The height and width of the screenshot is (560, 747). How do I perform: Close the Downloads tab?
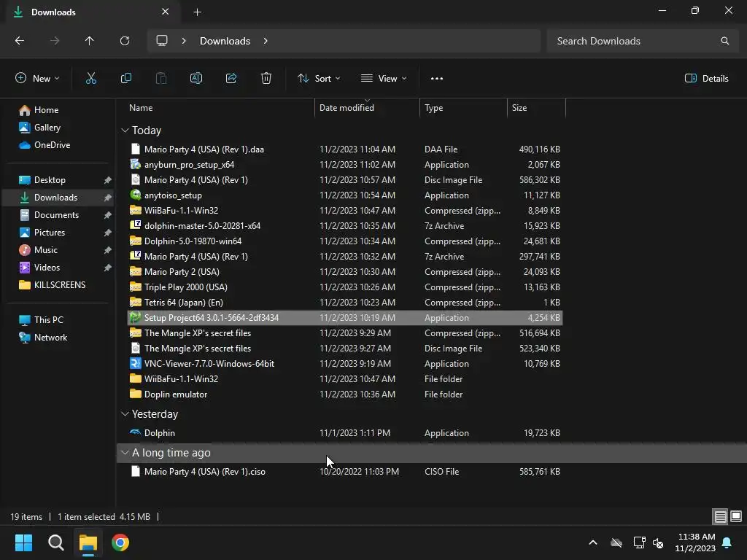[x=166, y=12]
